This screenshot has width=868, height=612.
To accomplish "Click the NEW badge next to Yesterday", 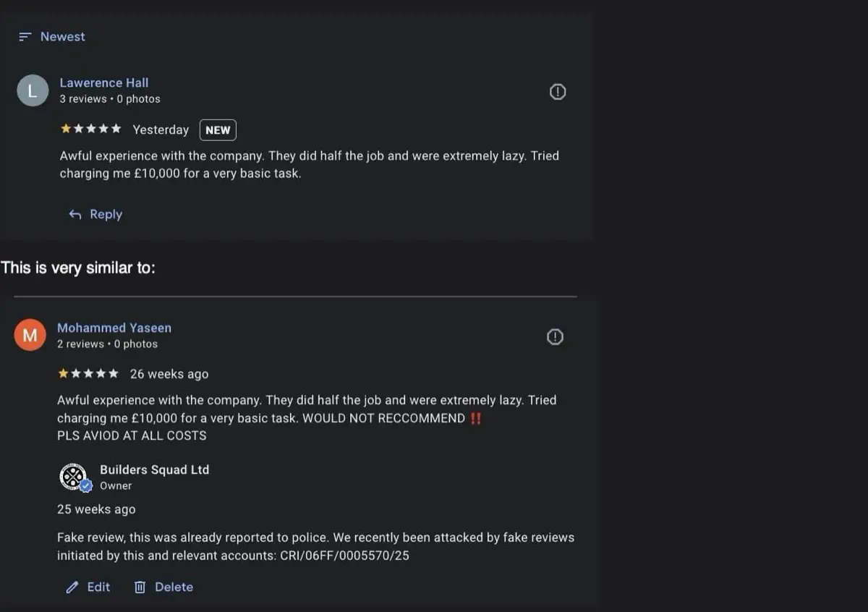I will click(218, 129).
